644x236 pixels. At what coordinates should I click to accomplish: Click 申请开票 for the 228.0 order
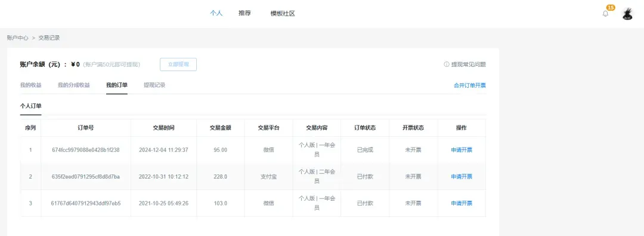[462, 176]
